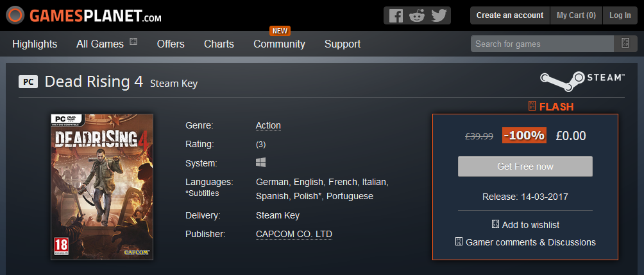The width and height of the screenshot is (644, 275).
Task: Open the Community section marked NEW
Action: tap(279, 44)
